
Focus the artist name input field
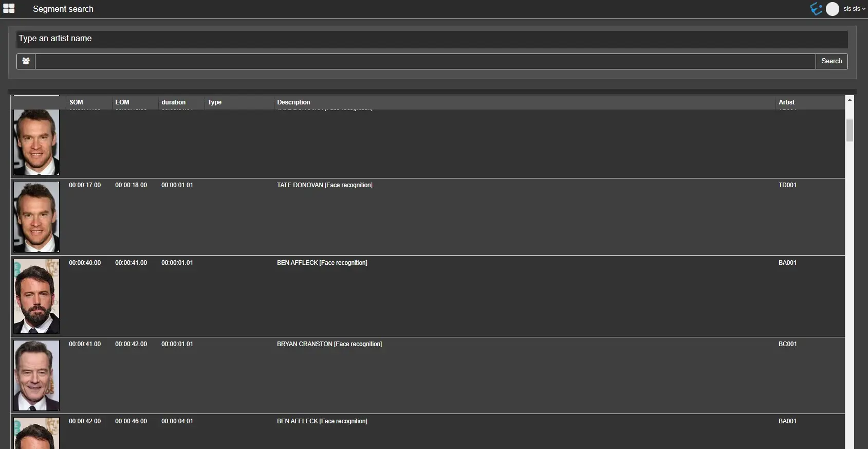[x=425, y=61]
